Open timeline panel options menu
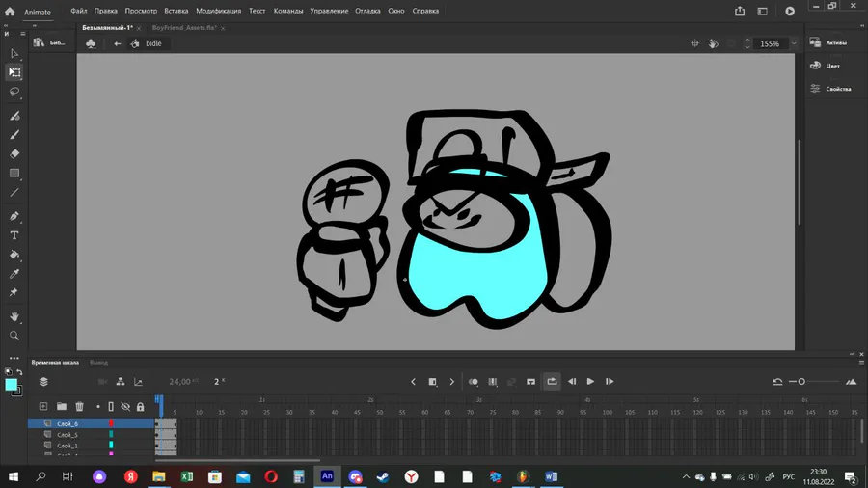The height and width of the screenshot is (488, 868). point(861,363)
